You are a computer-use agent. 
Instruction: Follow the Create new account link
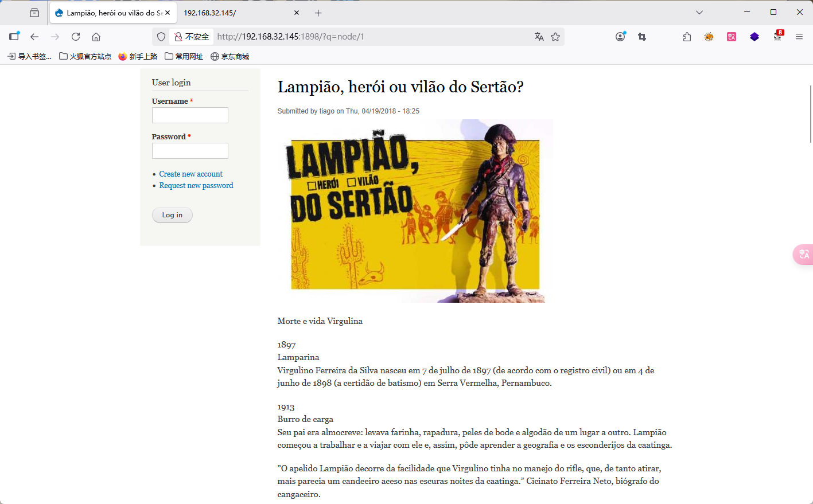click(191, 174)
